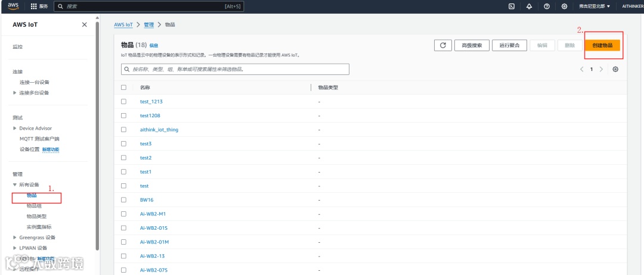Image resolution: width=644 pixels, height=275 pixels.
Task: Select 物品 under 所有设备
Action: (x=32, y=195)
